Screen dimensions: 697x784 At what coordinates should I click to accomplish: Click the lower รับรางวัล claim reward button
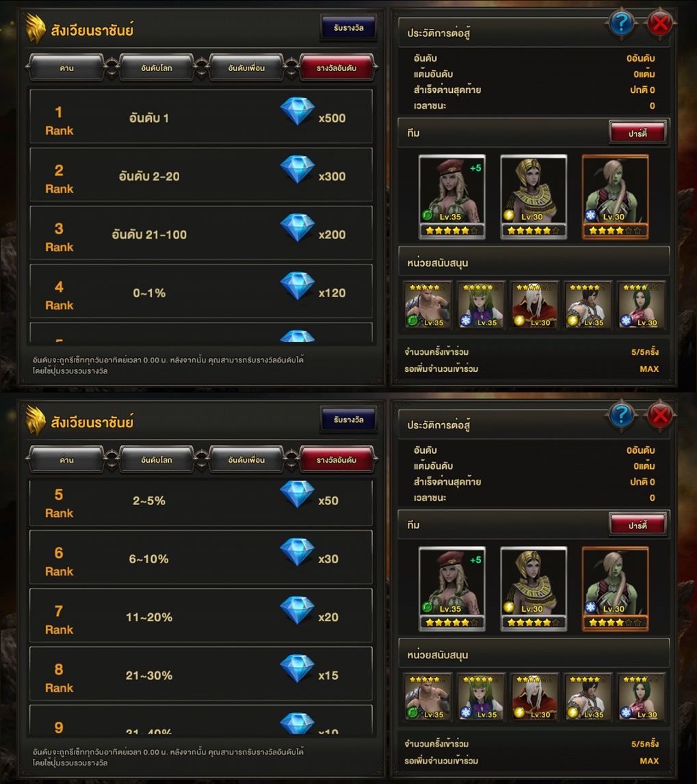click(349, 420)
